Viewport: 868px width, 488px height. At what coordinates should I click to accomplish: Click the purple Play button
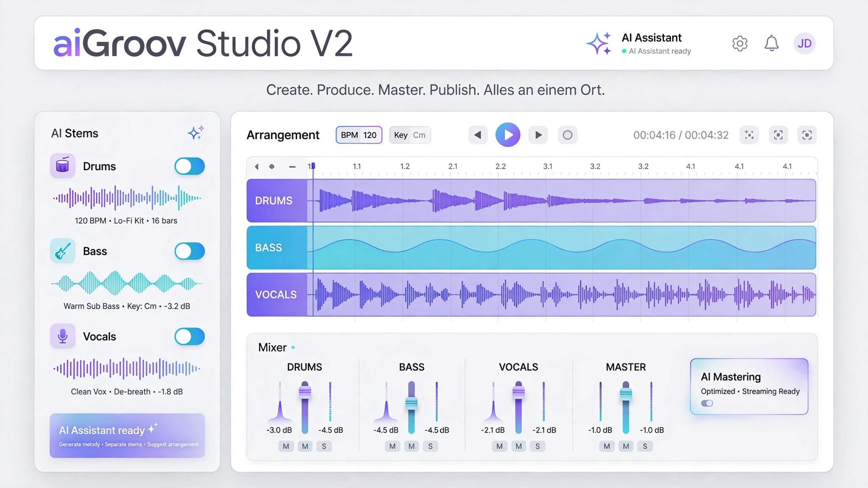[x=508, y=135]
